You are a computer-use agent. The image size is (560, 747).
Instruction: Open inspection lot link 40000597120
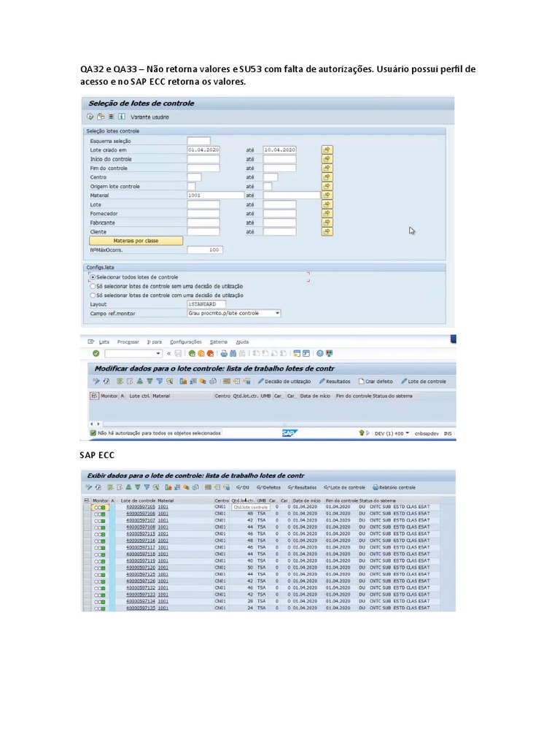point(141,568)
